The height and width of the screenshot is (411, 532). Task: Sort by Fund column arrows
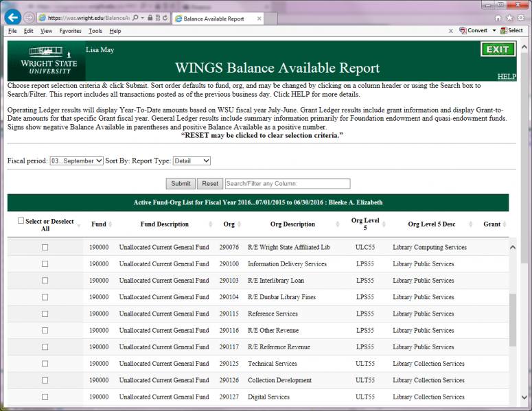pos(111,224)
